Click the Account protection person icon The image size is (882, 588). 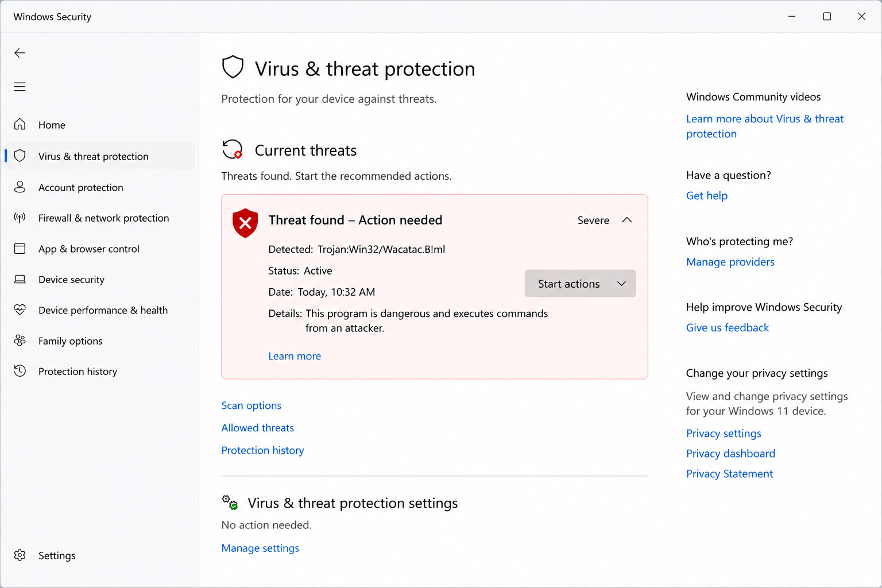click(x=20, y=187)
